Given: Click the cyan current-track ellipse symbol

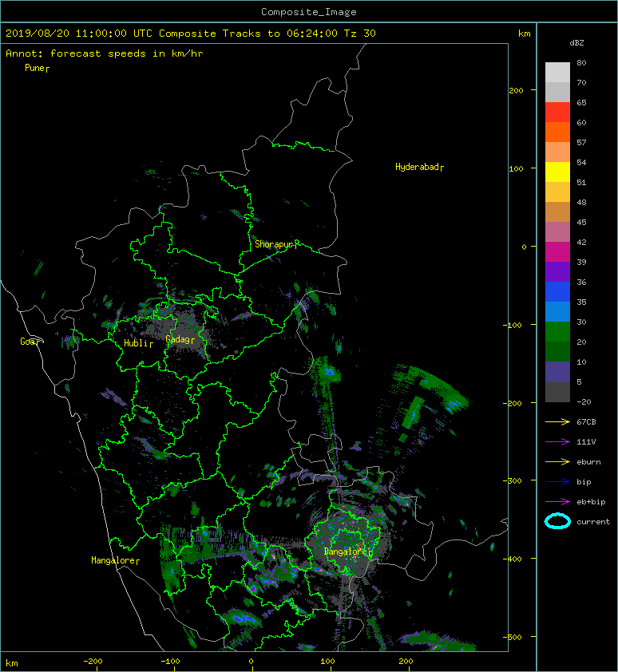Looking at the screenshot, I should coord(557,522).
